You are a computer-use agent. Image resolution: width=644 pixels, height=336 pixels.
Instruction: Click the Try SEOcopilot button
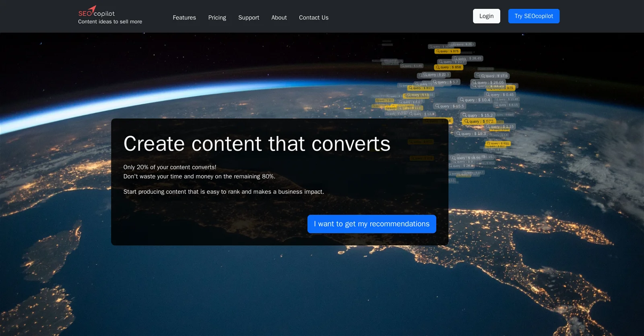point(534,16)
